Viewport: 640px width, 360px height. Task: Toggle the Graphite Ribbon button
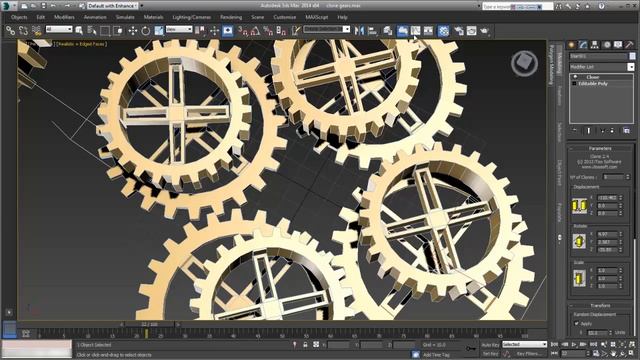click(402, 31)
